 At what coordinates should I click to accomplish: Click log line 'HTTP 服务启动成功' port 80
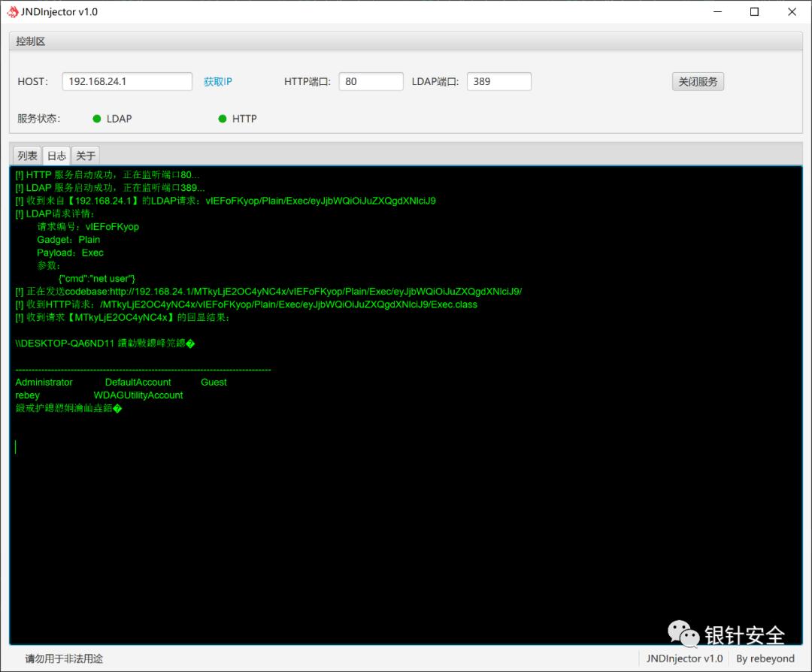click(x=108, y=175)
